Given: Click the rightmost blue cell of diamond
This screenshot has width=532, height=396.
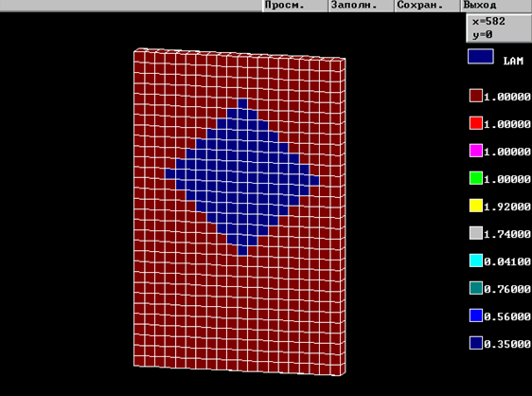Looking at the screenshot, I should (314, 181).
